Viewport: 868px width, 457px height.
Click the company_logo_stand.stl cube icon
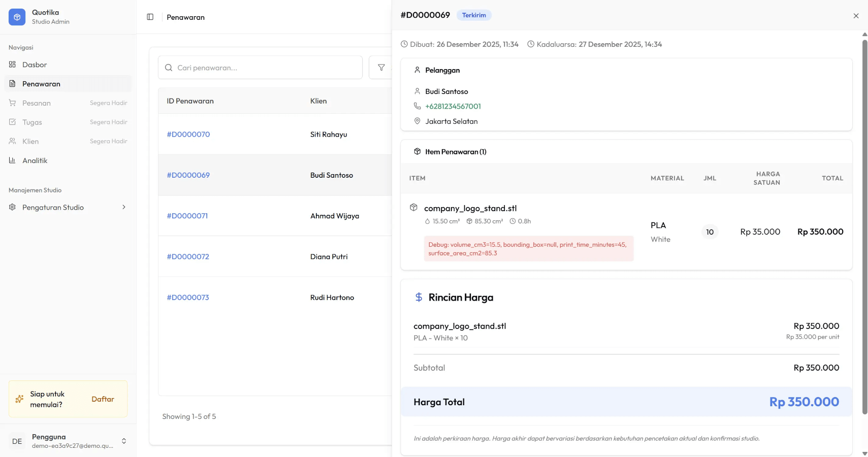point(413,208)
